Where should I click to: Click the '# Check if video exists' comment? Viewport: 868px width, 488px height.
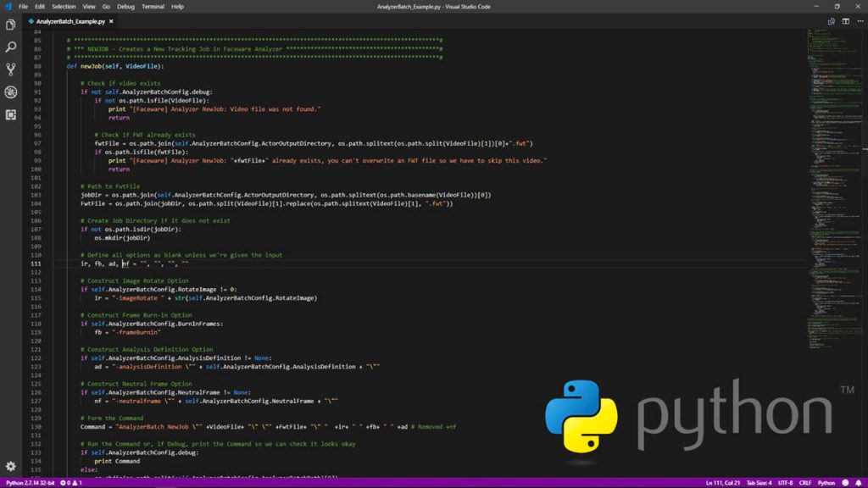120,84
